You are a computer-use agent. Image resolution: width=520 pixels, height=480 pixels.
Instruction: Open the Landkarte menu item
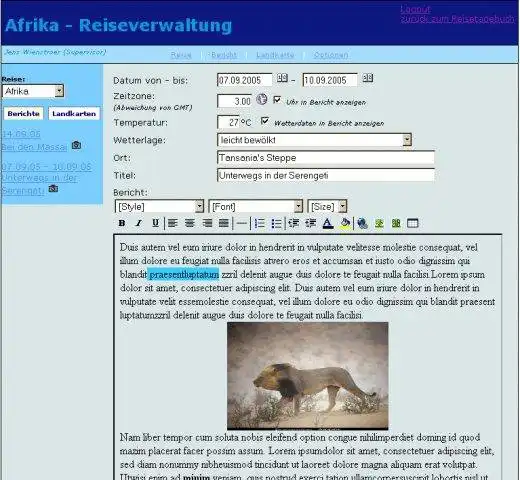pos(275,55)
